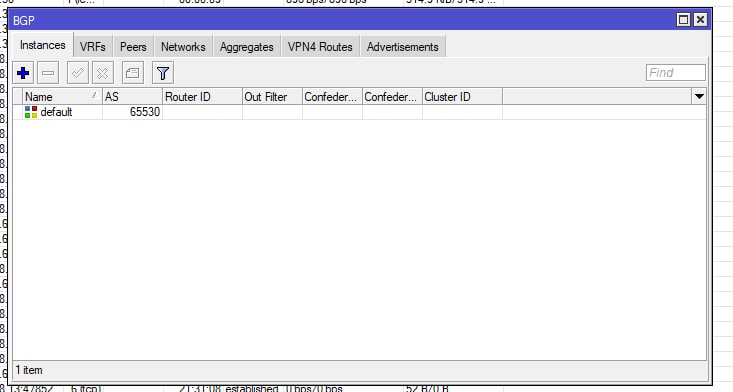Sort by the Router ID column header
The height and width of the screenshot is (392, 733).
click(x=202, y=97)
